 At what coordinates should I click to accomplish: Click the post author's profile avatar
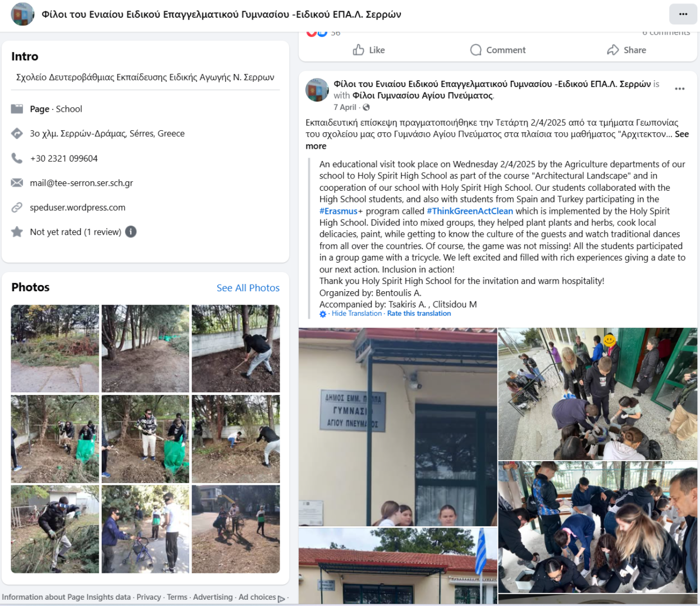pyautogui.click(x=317, y=90)
